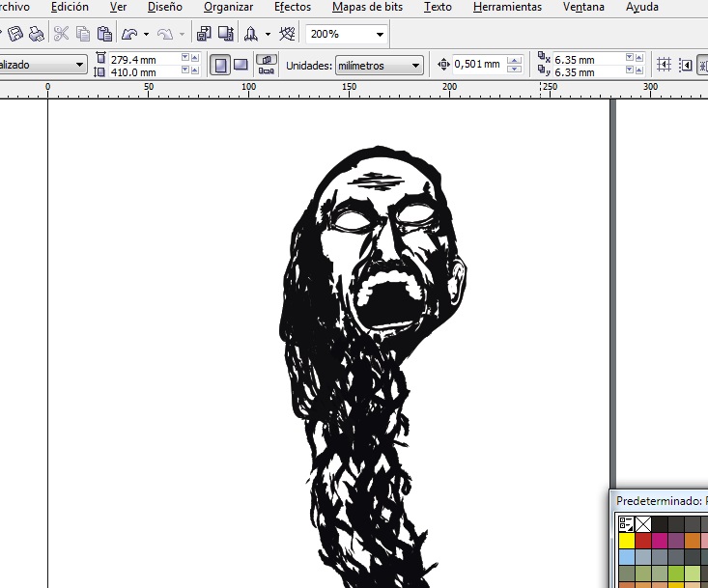Increase duplicate x distance 6.35 mm
708x588 pixels.
[x=638, y=57]
